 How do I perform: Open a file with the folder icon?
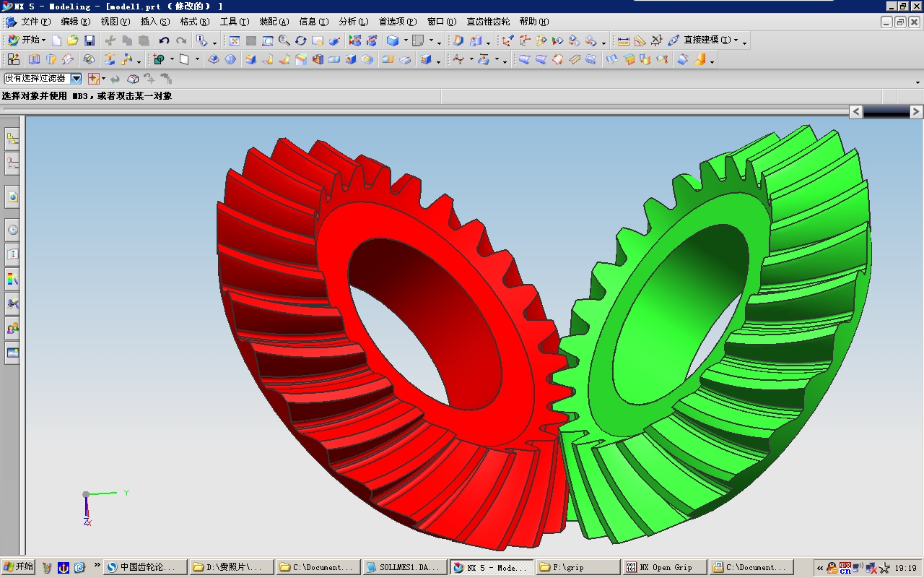[72, 40]
